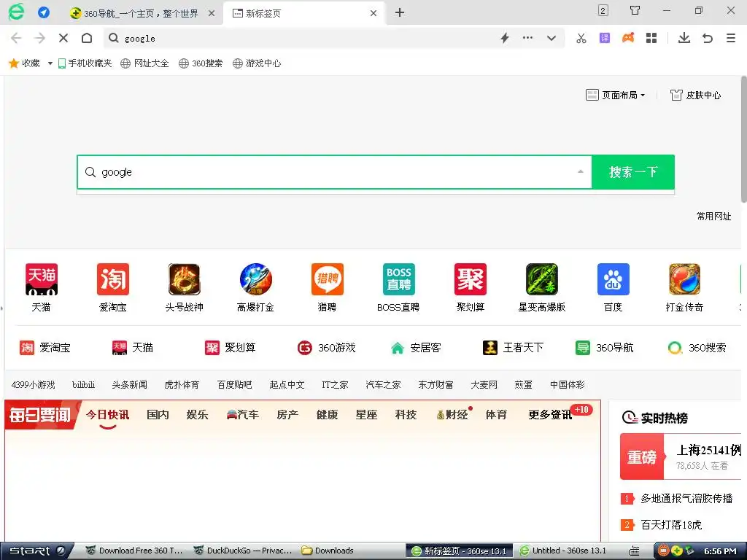Viewport: 747px width, 560px height.
Task: Click the undo closed tab icon
Action: pos(708,38)
